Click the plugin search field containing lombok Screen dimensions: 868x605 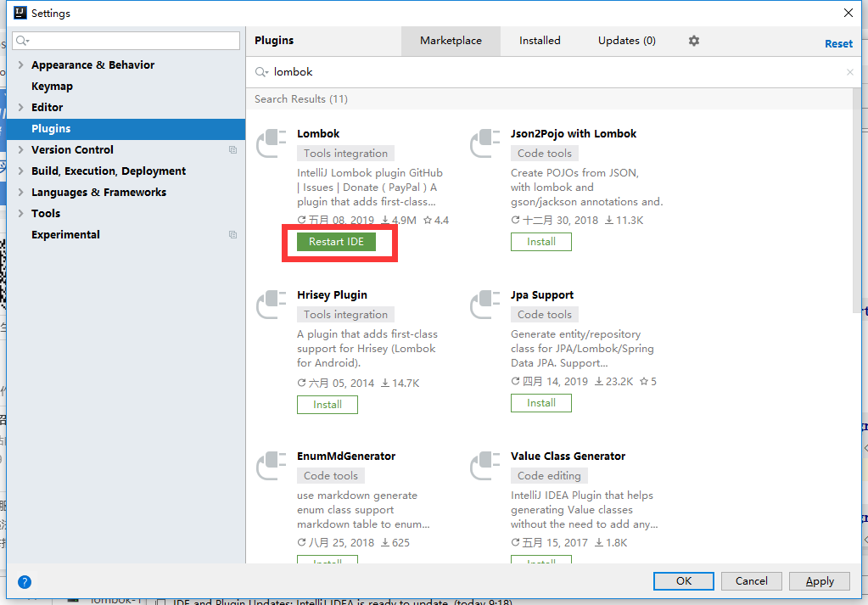(x=553, y=72)
